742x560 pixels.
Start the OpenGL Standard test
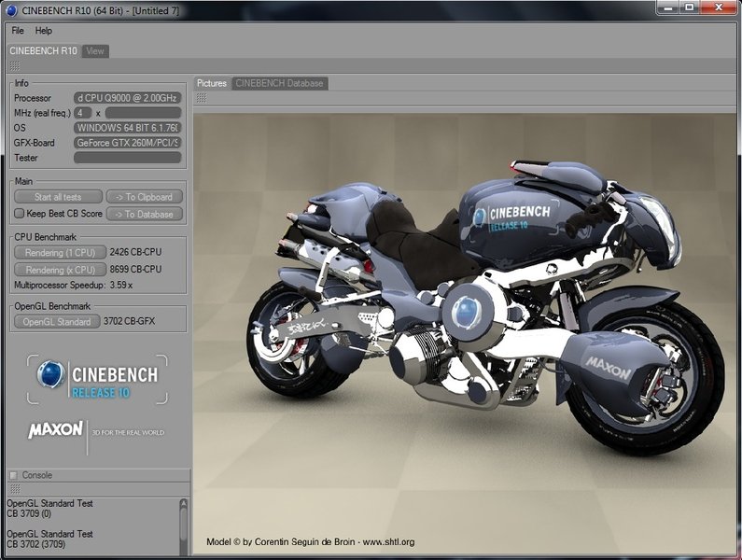pyautogui.click(x=56, y=322)
